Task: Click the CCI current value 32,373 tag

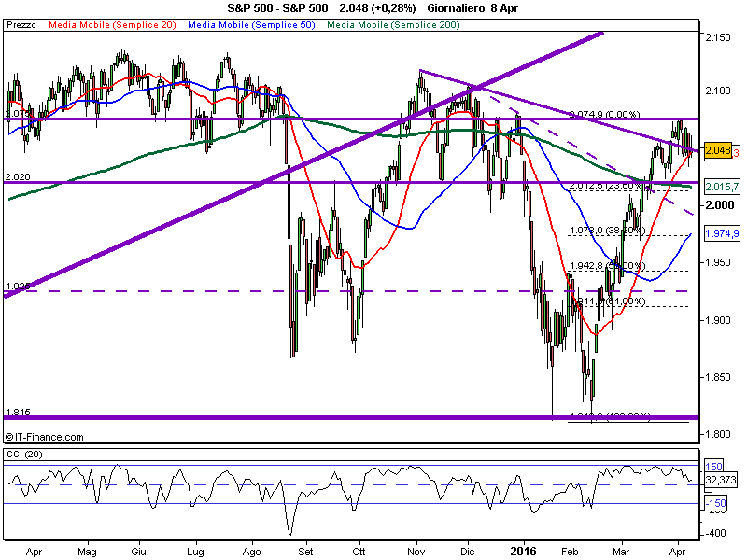Action: 721,480
